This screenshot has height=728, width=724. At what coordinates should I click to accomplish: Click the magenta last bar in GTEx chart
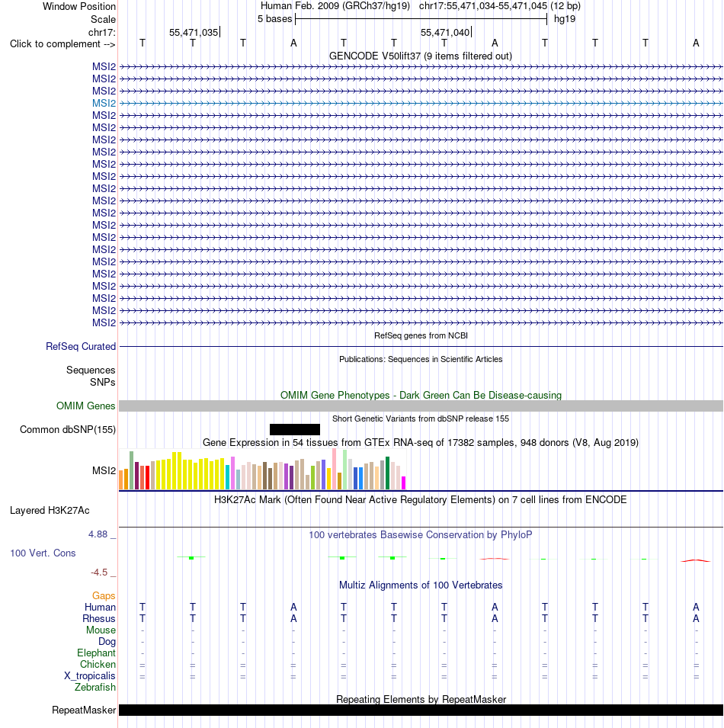point(403,483)
